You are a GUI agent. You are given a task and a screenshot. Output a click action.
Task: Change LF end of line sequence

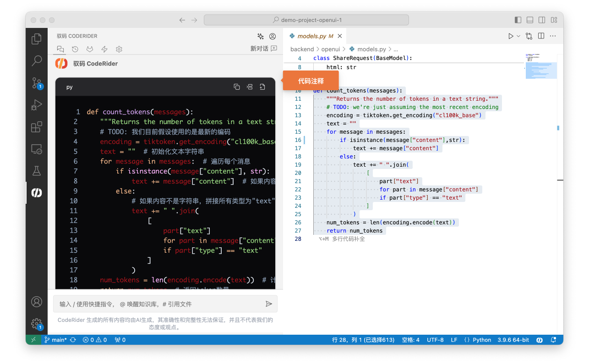(x=454, y=340)
